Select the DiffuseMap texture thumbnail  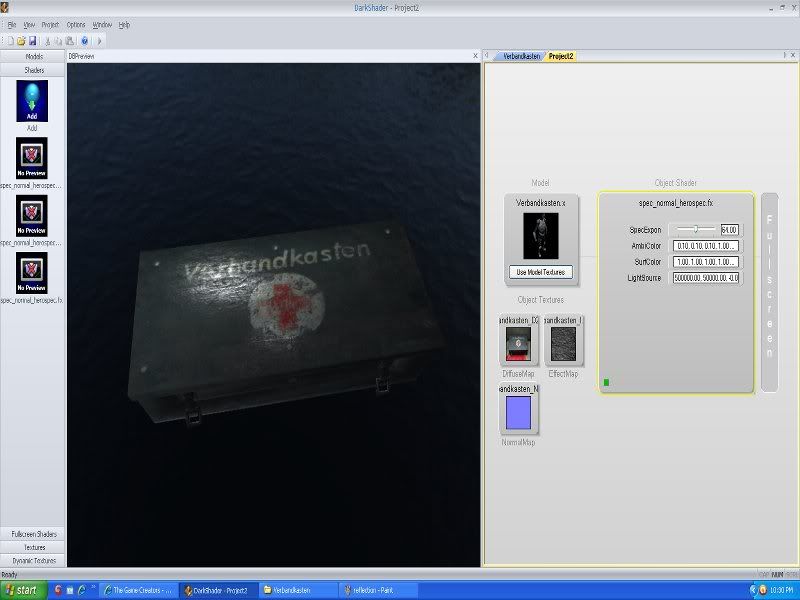(x=518, y=344)
